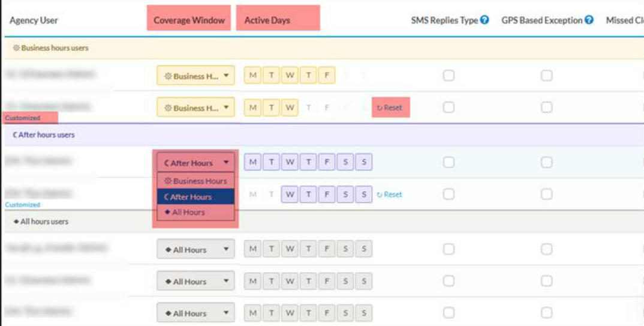Select the Business hours users group header

(x=324, y=48)
